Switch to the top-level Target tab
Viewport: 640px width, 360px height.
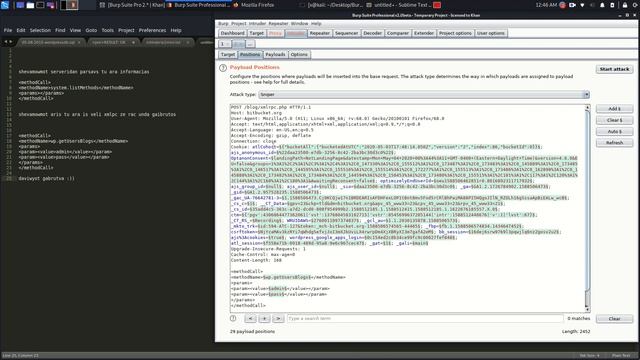click(x=256, y=33)
